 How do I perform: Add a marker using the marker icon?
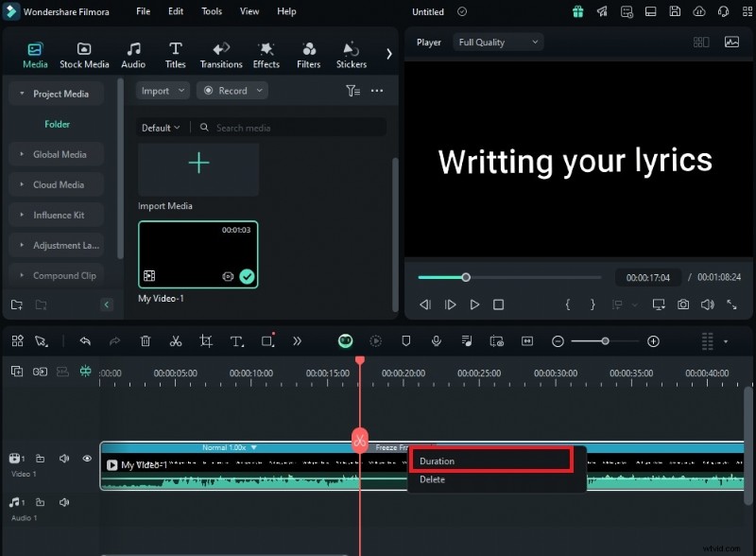(405, 341)
